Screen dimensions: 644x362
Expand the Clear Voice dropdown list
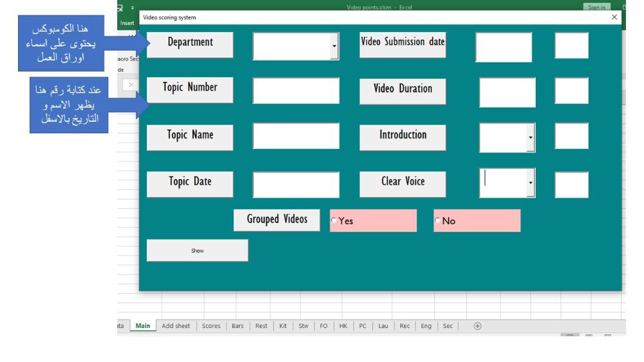tap(531, 184)
